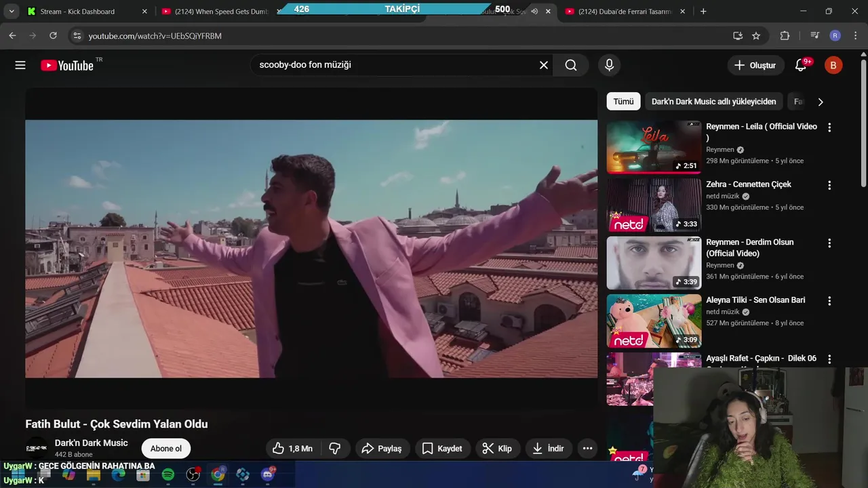Open Discord from the taskbar
868x488 pixels.
(x=267, y=474)
